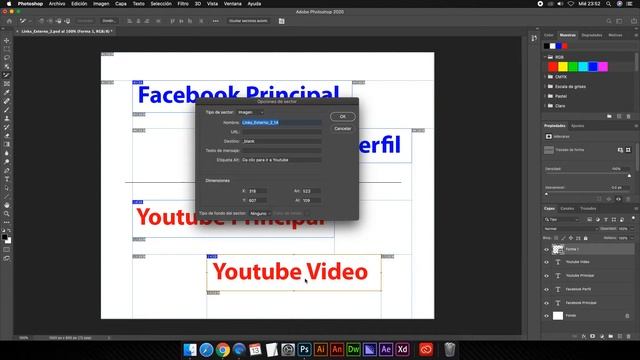Click the hide auto slices button
Image resolution: width=640 pixels, height=360 pixels.
[248, 21]
